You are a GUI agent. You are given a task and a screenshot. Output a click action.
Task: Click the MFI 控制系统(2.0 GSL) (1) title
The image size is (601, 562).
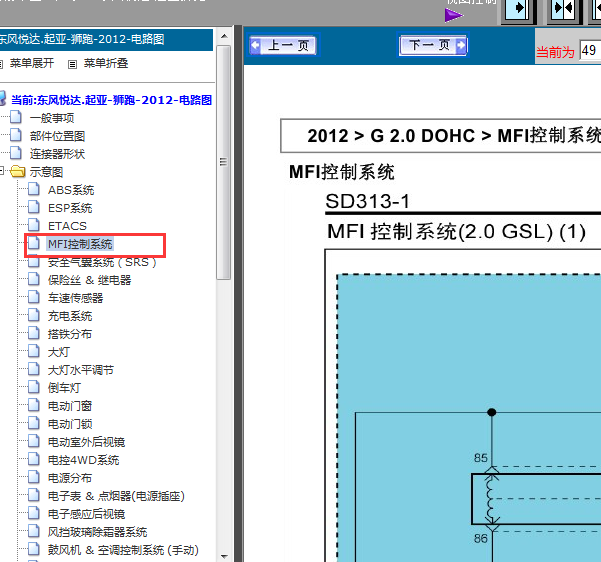coord(456,232)
